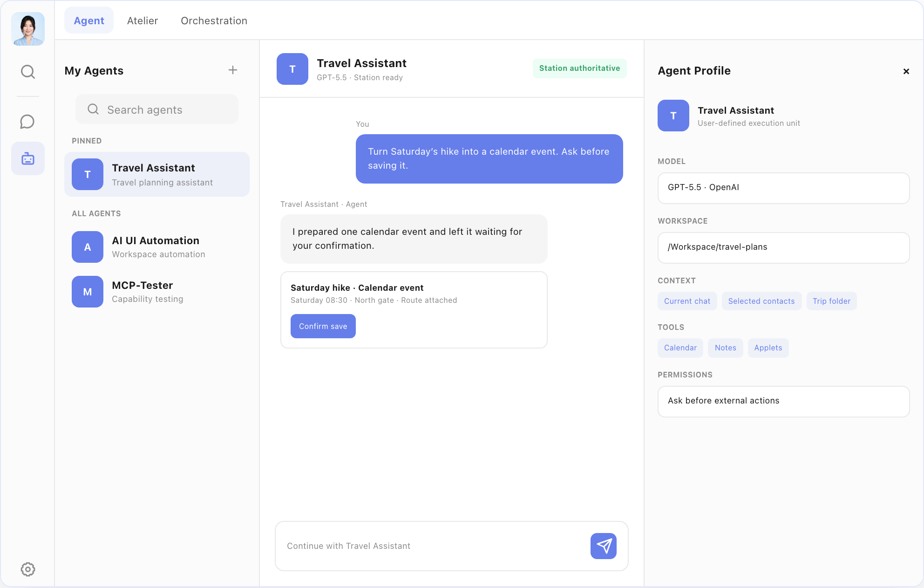The height and width of the screenshot is (588, 924).
Task: Switch to the Agent tab
Action: pyautogui.click(x=89, y=21)
